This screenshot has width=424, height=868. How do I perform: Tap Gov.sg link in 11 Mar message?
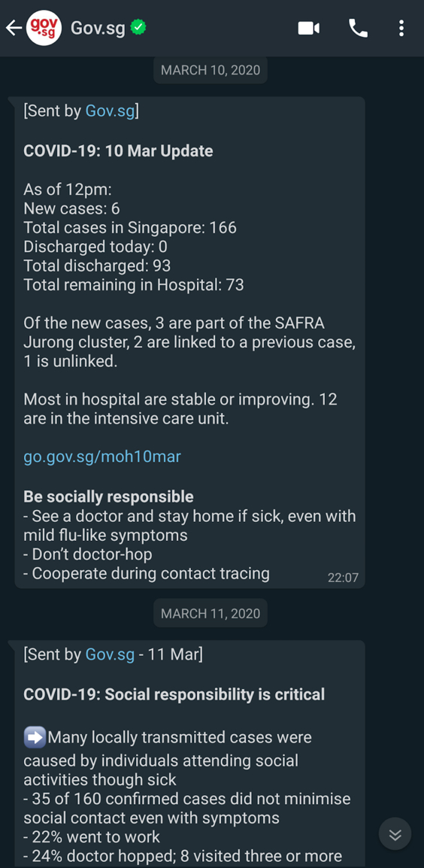pos(110,655)
